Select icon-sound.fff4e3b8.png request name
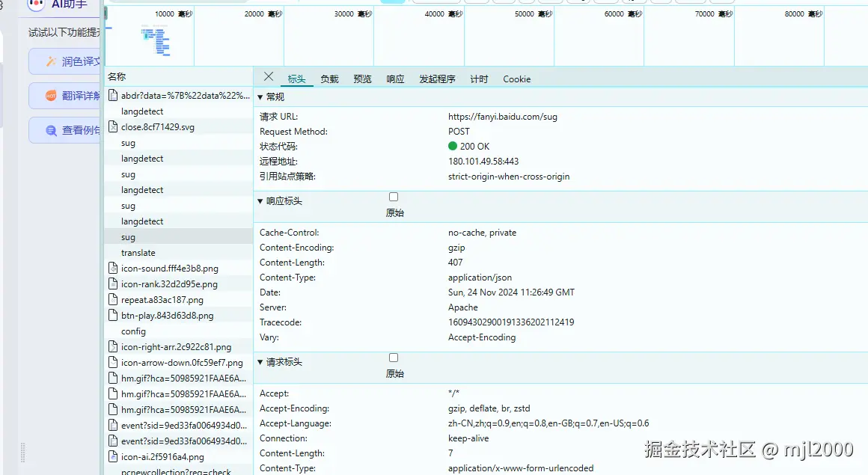This screenshot has height=475, width=868. click(169, 269)
